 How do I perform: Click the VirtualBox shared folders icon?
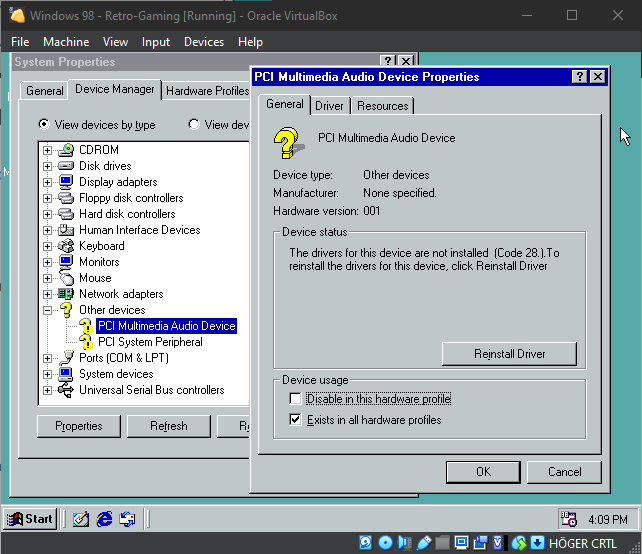[442, 543]
